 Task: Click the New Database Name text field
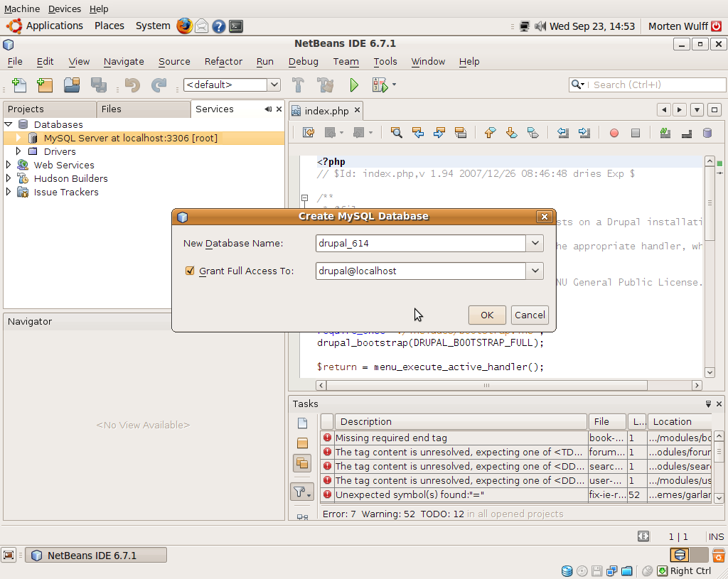(x=421, y=243)
